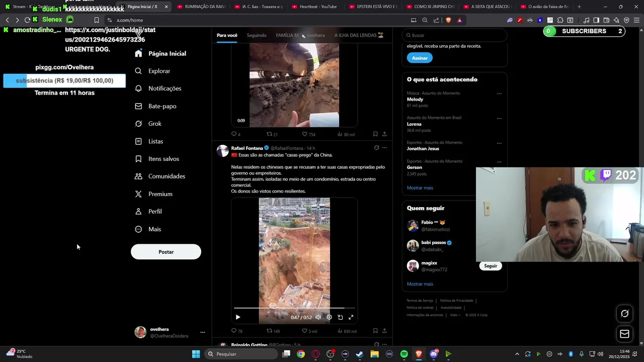Click Mostrar mais under trending topics
The height and width of the screenshot is (362, 644).
point(420,188)
